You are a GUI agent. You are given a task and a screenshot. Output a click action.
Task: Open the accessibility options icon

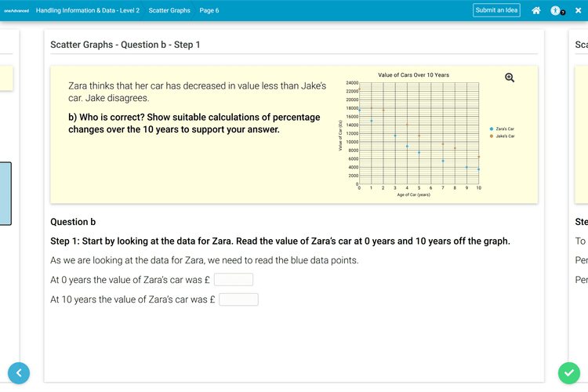click(555, 10)
